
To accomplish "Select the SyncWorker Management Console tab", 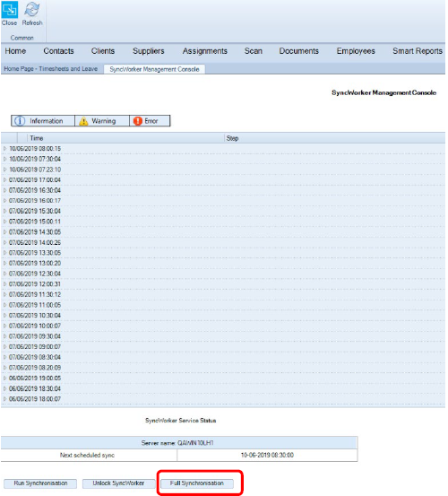I will tap(154, 69).
